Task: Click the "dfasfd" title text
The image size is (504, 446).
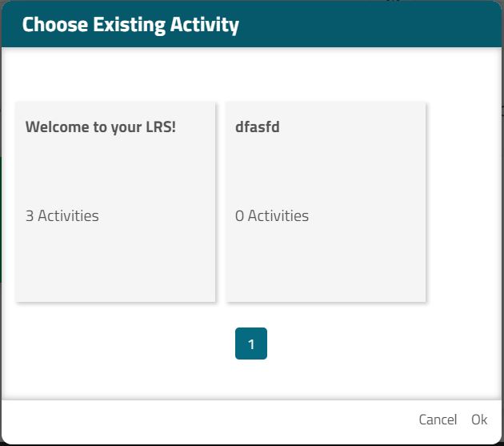Action: click(x=258, y=127)
